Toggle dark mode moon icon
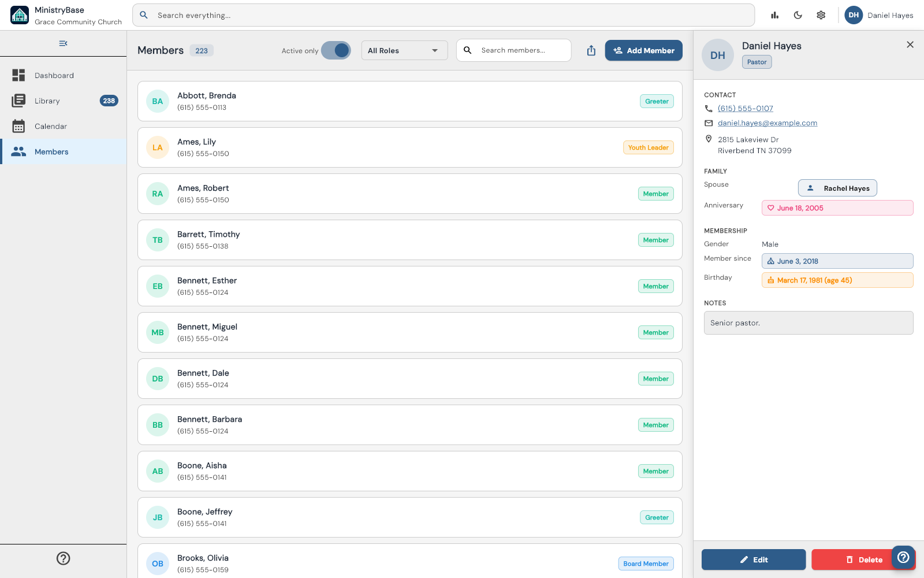Viewport: 924px width, 578px height. click(798, 15)
